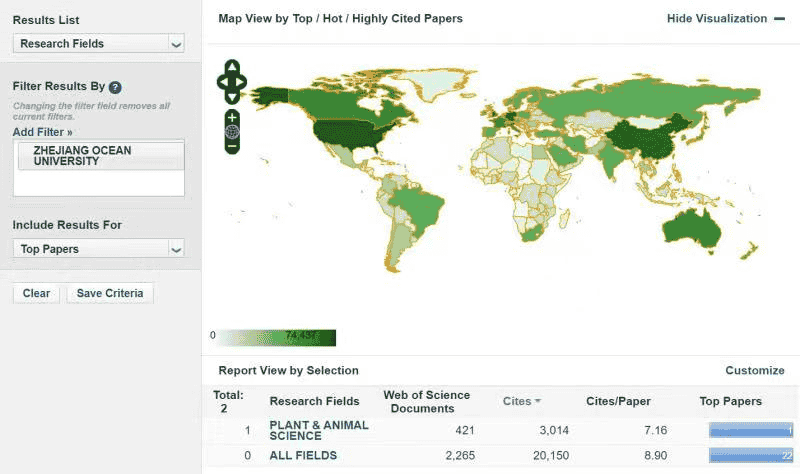Reset map to world extent globe
Image resolution: width=800 pixels, height=474 pixels.
coord(232,132)
